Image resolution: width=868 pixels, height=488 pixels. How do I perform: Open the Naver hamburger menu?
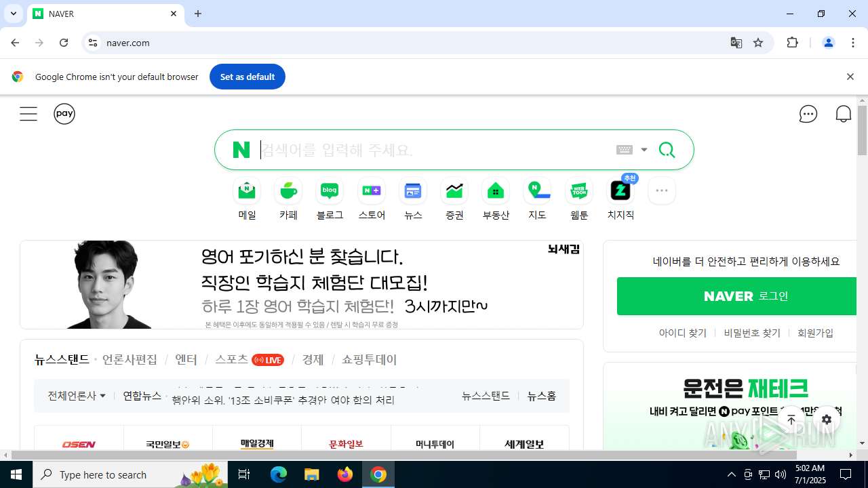coord(28,114)
